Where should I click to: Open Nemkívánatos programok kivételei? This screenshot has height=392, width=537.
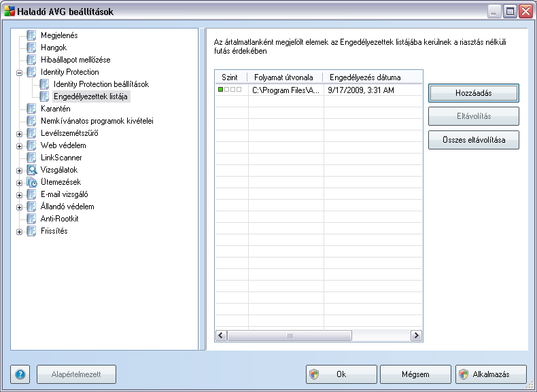click(x=97, y=121)
